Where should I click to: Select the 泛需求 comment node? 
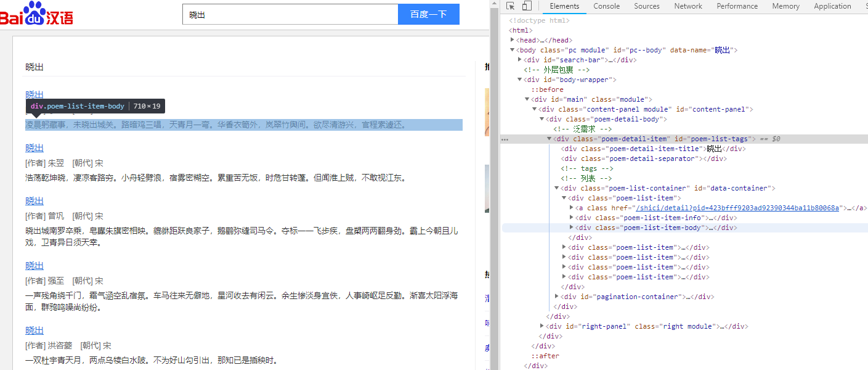(x=583, y=129)
